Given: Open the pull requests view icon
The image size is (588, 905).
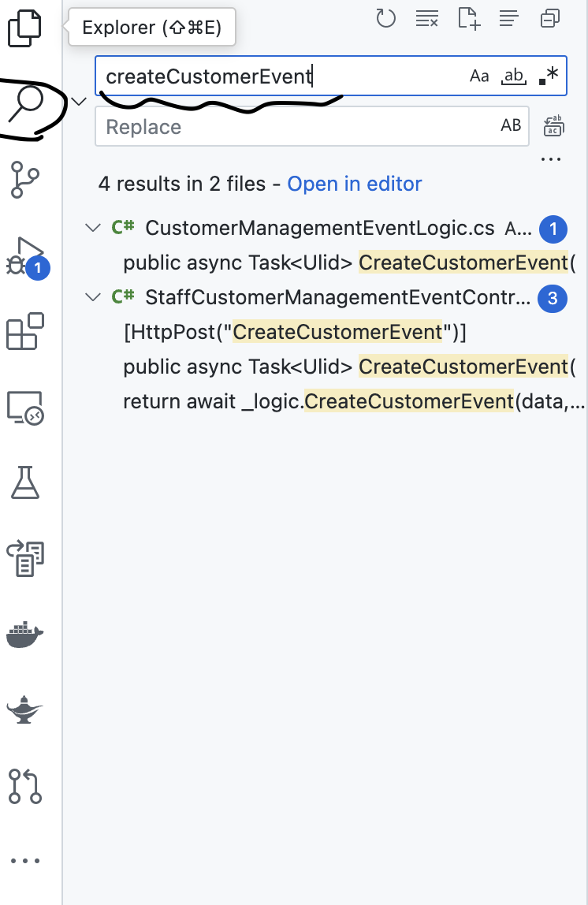Looking at the screenshot, I should pyautogui.click(x=26, y=786).
